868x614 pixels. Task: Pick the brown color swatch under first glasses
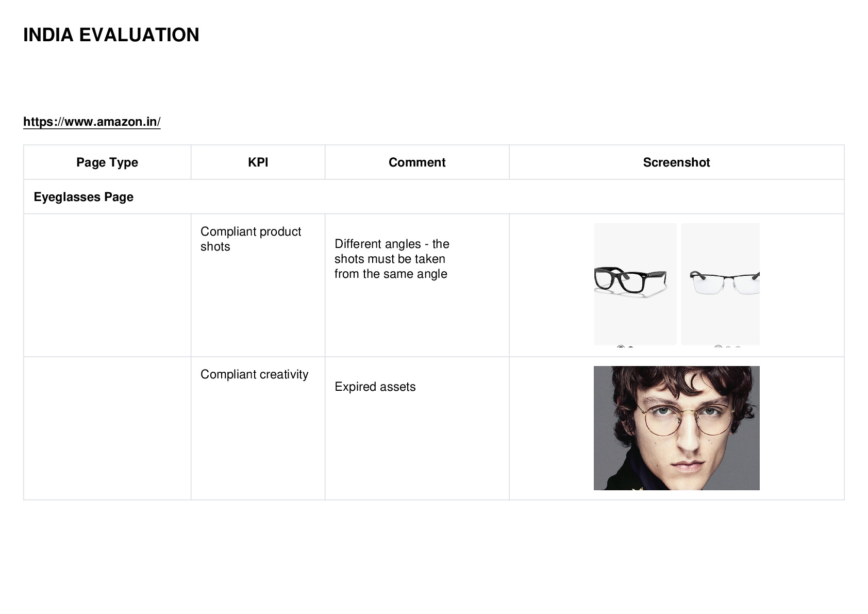point(630,347)
